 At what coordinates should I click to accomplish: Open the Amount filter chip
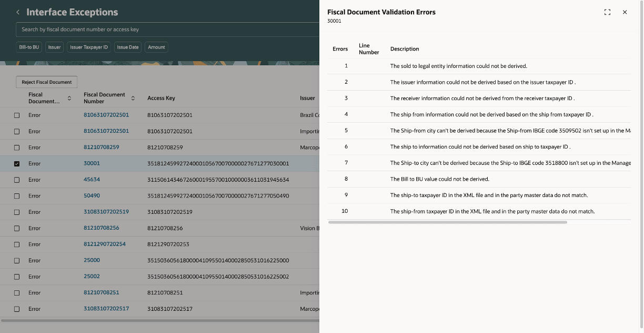(156, 47)
